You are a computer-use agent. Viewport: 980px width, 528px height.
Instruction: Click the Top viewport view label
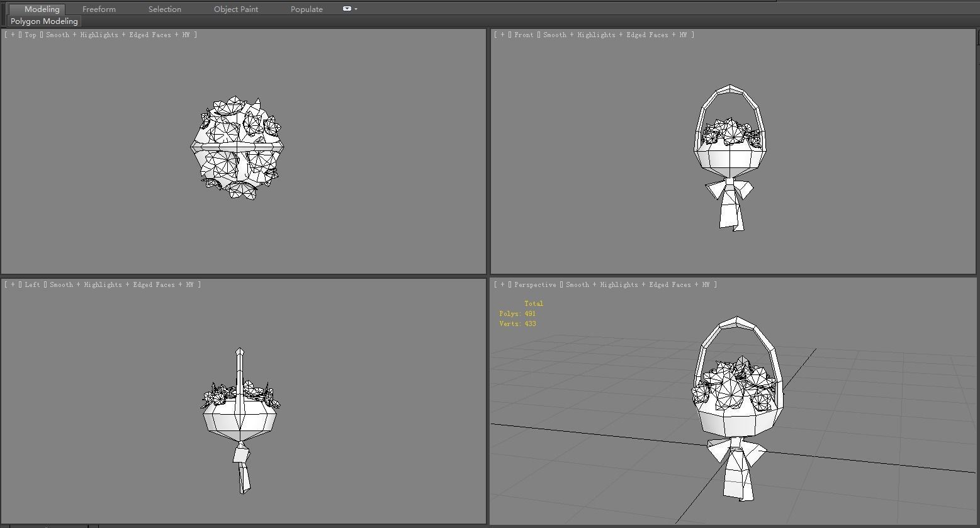tap(30, 35)
